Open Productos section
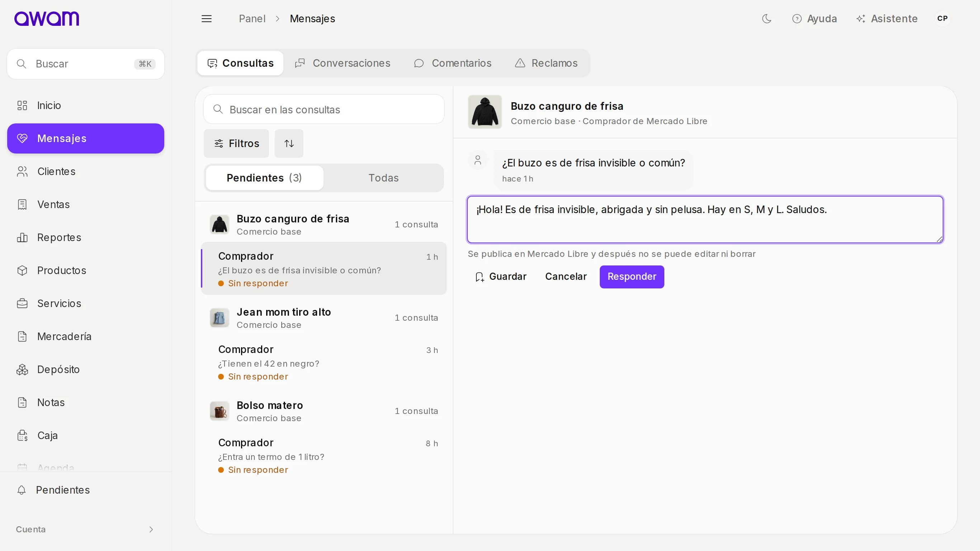The height and width of the screenshot is (551, 980). click(x=86, y=270)
